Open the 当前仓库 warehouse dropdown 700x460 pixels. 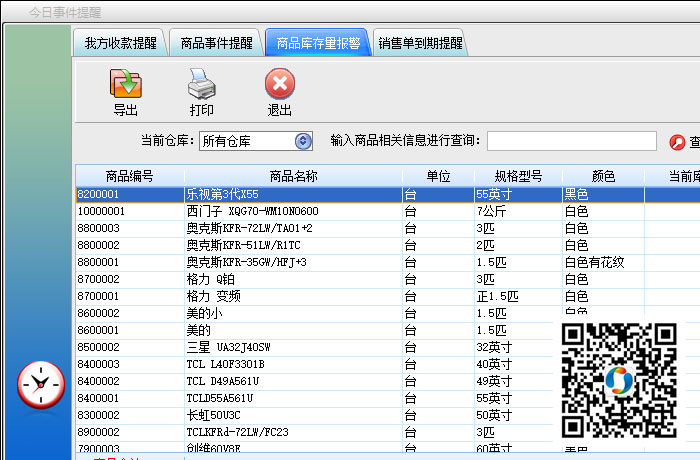coord(303,141)
